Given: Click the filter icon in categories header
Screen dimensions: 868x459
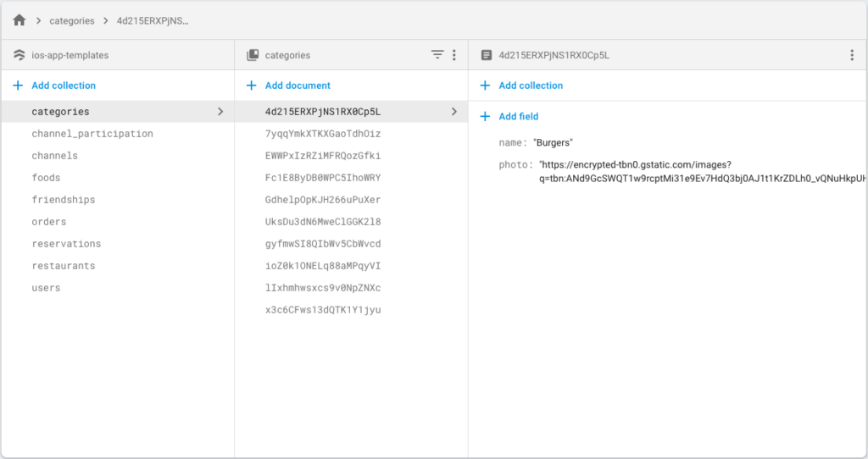Looking at the screenshot, I should (437, 55).
